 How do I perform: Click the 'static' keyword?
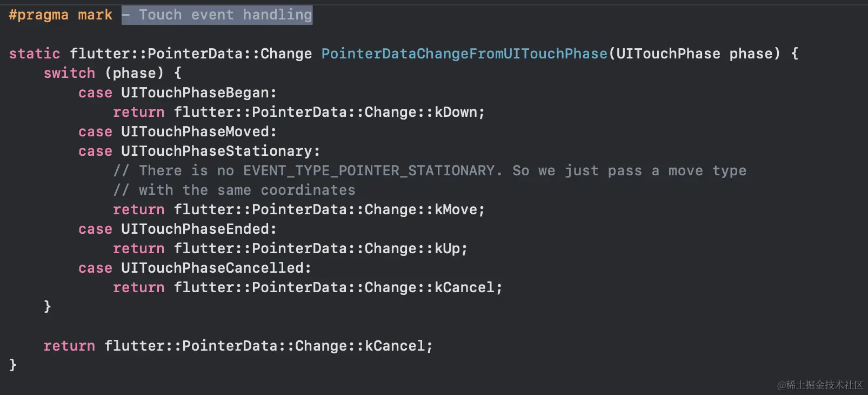[35, 54]
